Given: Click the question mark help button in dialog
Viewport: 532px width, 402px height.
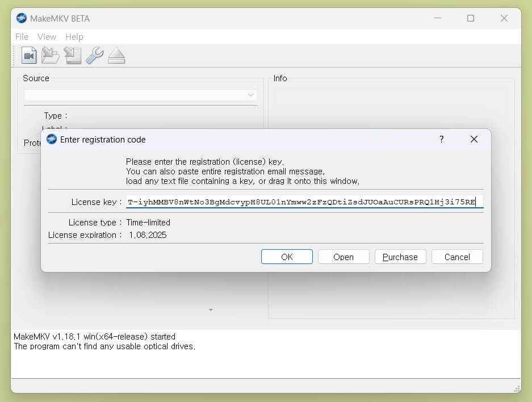Looking at the screenshot, I should [x=442, y=139].
